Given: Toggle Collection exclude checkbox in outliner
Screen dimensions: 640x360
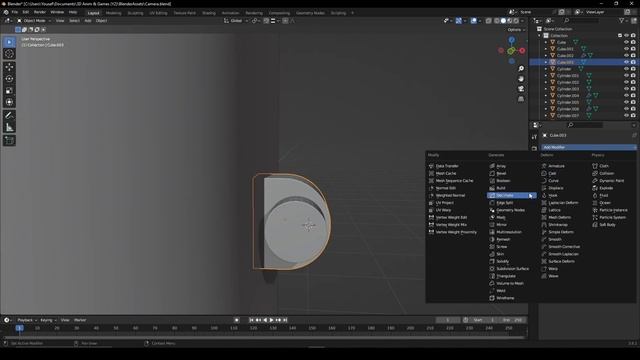Looking at the screenshot, I should (x=620, y=36).
